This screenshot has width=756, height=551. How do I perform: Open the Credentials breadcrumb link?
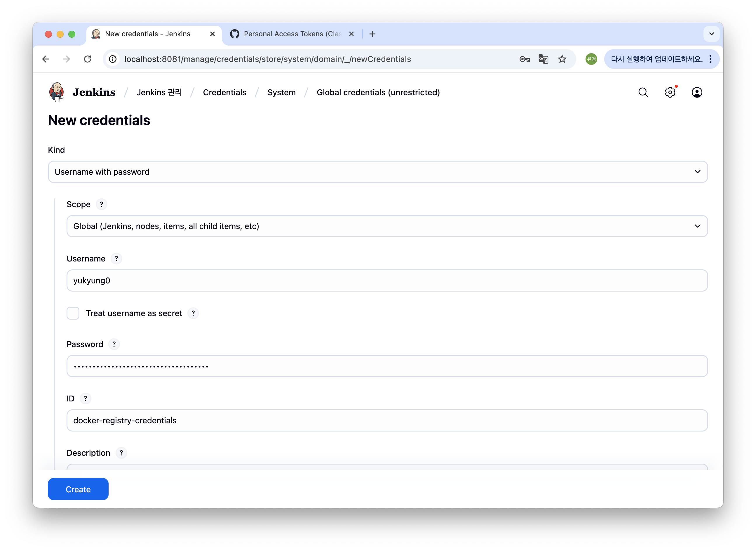pos(224,92)
